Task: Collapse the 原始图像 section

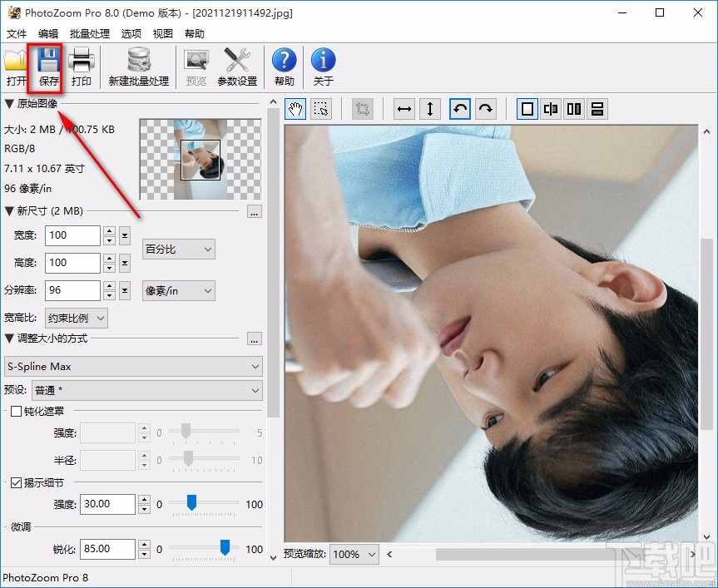Action: tap(10, 104)
